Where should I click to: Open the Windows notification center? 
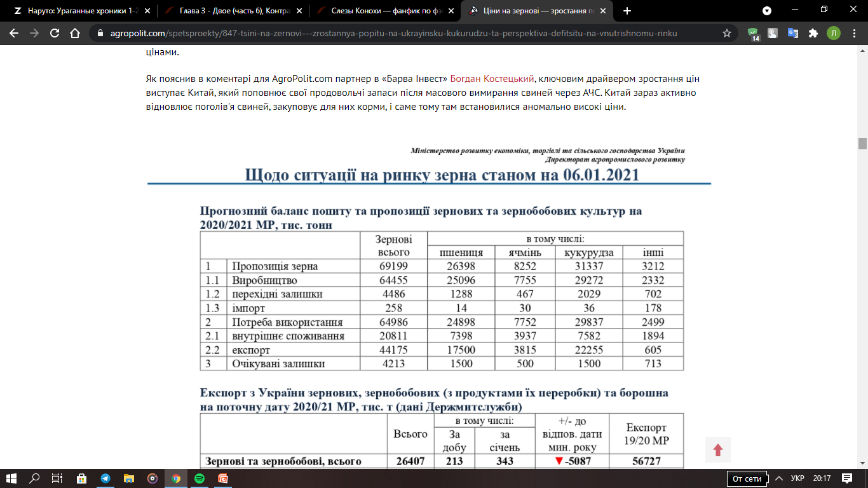[x=847, y=478]
